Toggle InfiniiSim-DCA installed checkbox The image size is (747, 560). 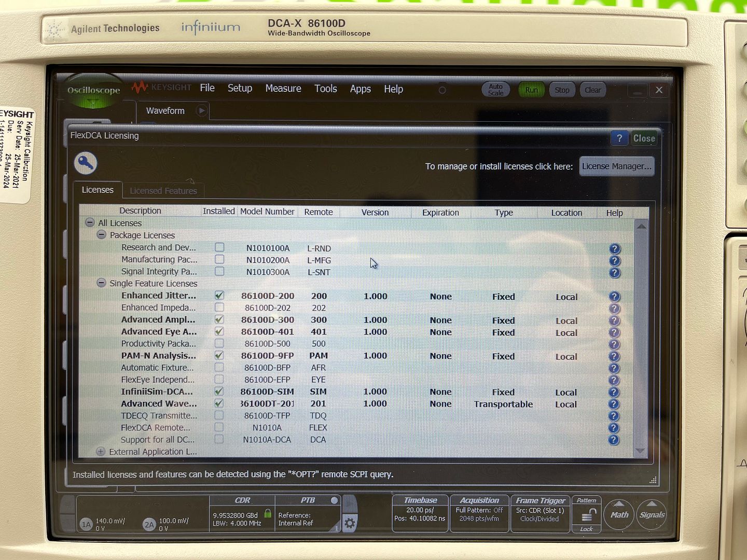pos(219,391)
